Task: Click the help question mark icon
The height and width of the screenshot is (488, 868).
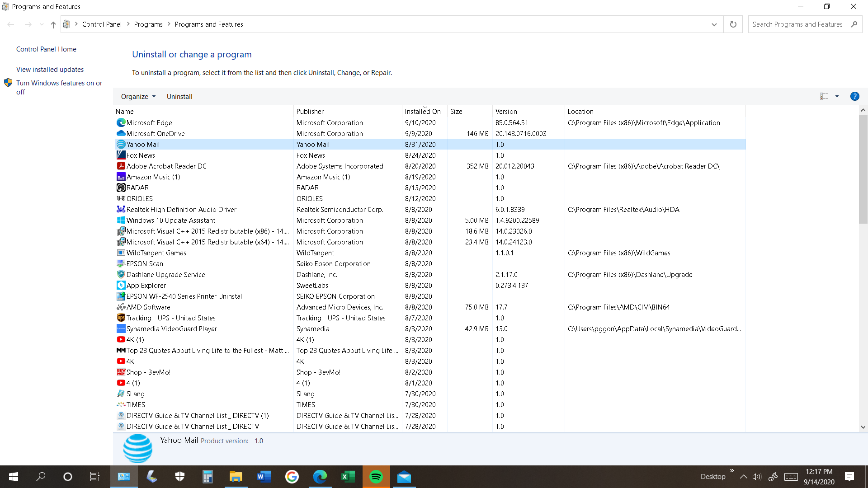Action: click(x=854, y=96)
